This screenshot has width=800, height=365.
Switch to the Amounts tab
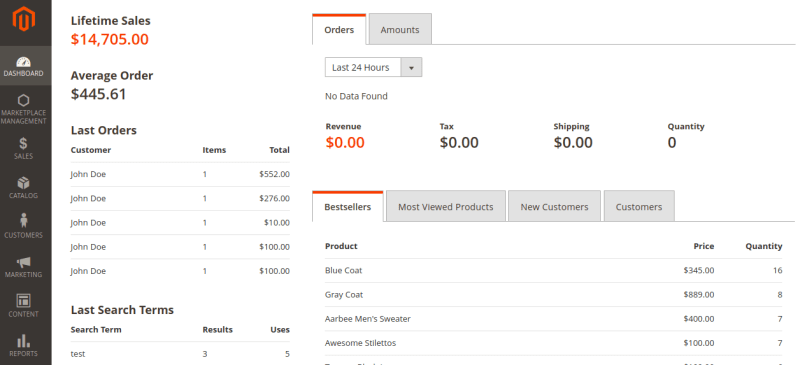pos(400,30)
